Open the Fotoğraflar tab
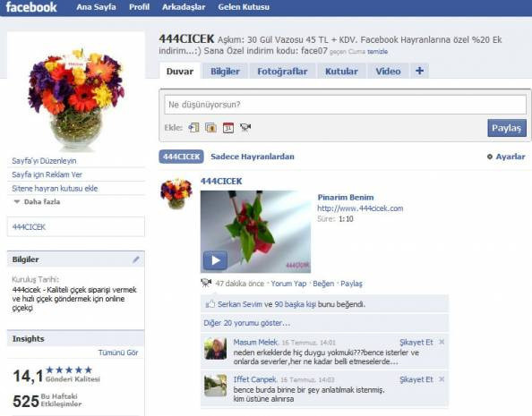The image size is (532, 416). (x=282, y=72)
